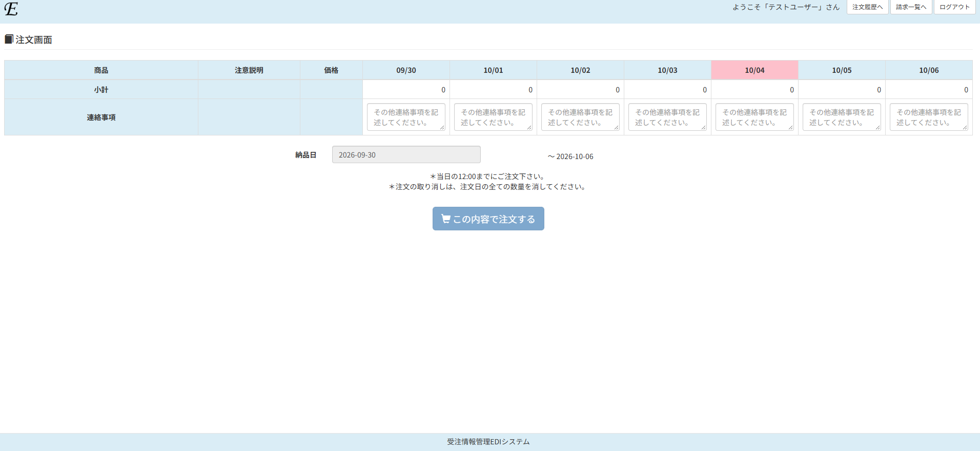Viewport: 980px width, 451px height.
Task: Click 連絡事項 textarea under 10/05
Action: (842, 117)
